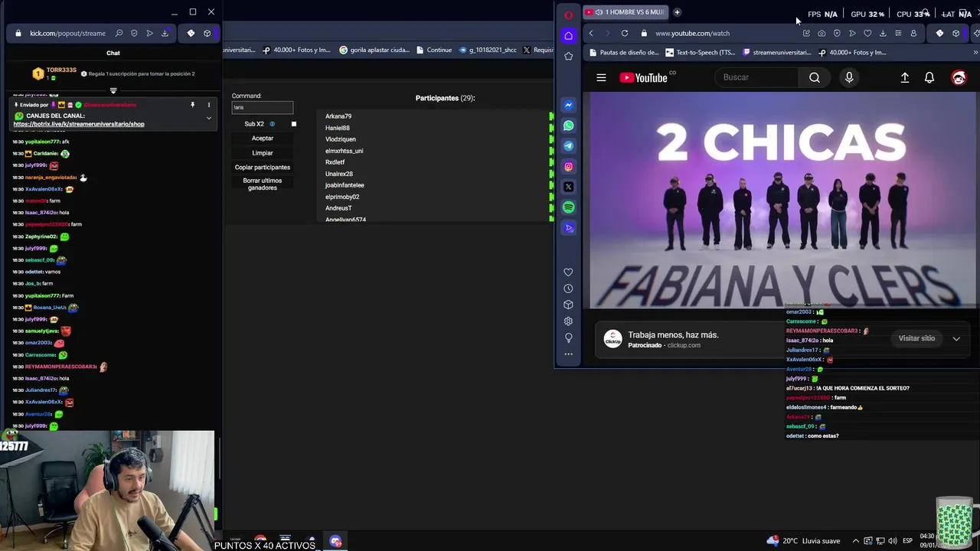Toggle the shield icon in kick.com address bar
The image size is (980, 551).
tap(134, 33)
